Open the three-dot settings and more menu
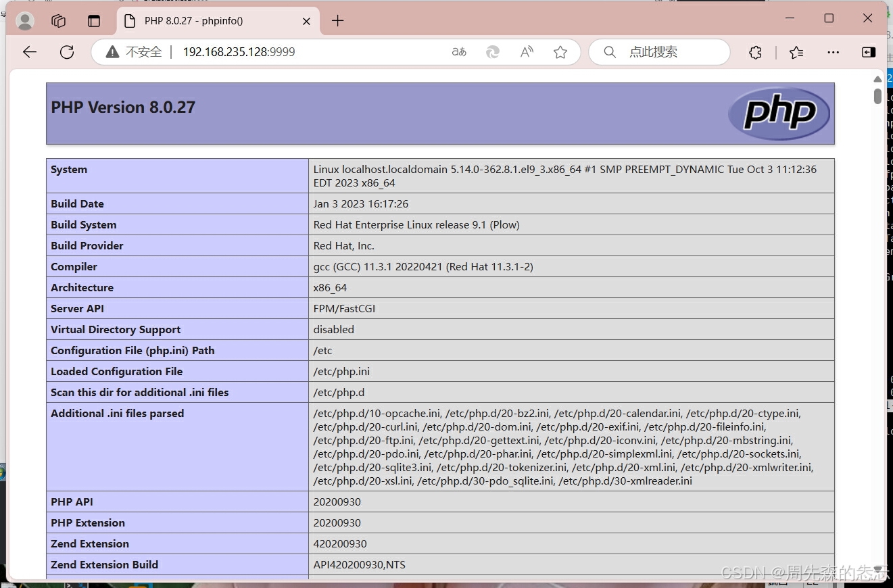 pyautogui.click(x=834, y=52)
